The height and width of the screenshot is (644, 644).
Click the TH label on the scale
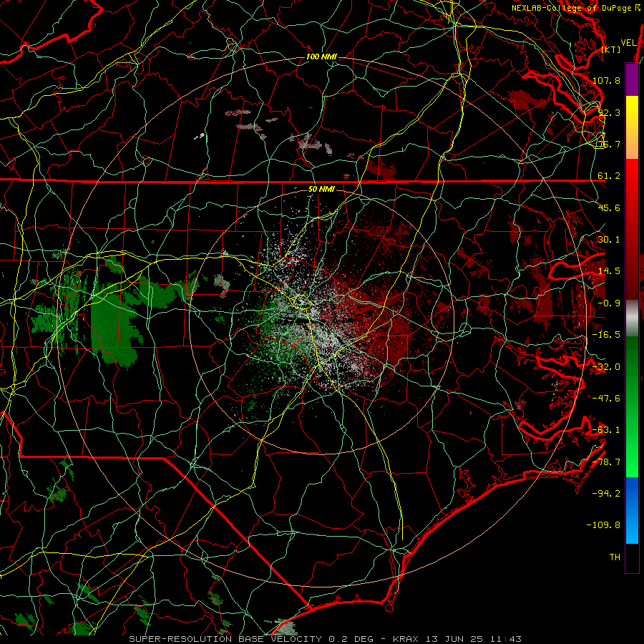click(615, 557)
